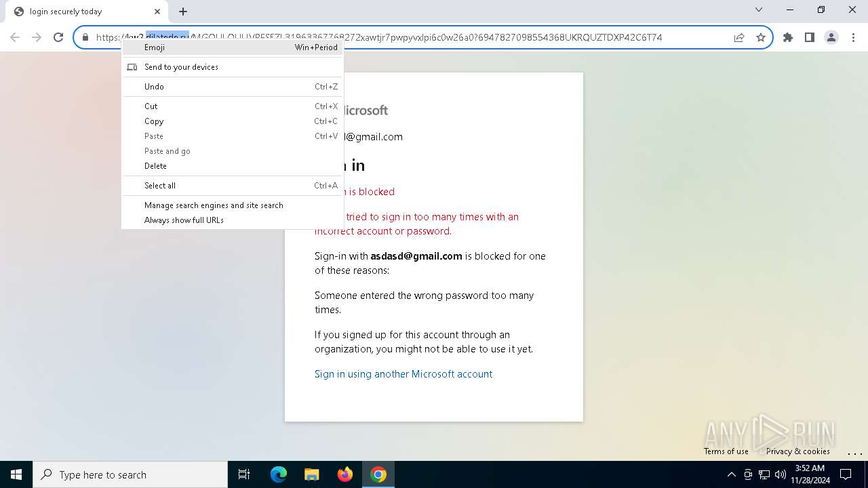The height and width of the screenshot is (488, 868).
Task: Select Cut from the context menu
Action: [233, 106]
